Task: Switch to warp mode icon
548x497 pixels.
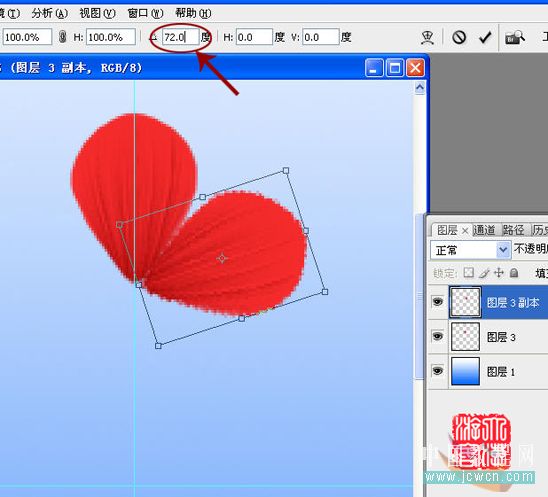Action: (427, 37)
